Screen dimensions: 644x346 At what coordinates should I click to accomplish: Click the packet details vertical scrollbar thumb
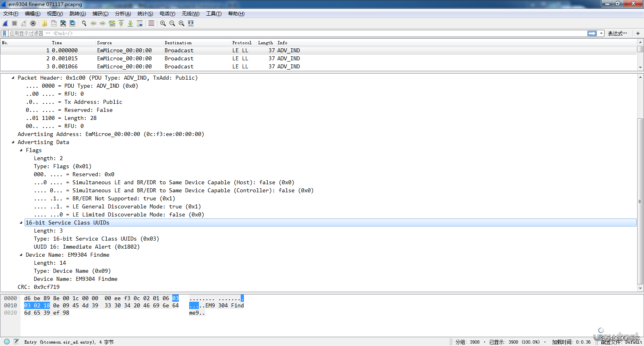640,201
